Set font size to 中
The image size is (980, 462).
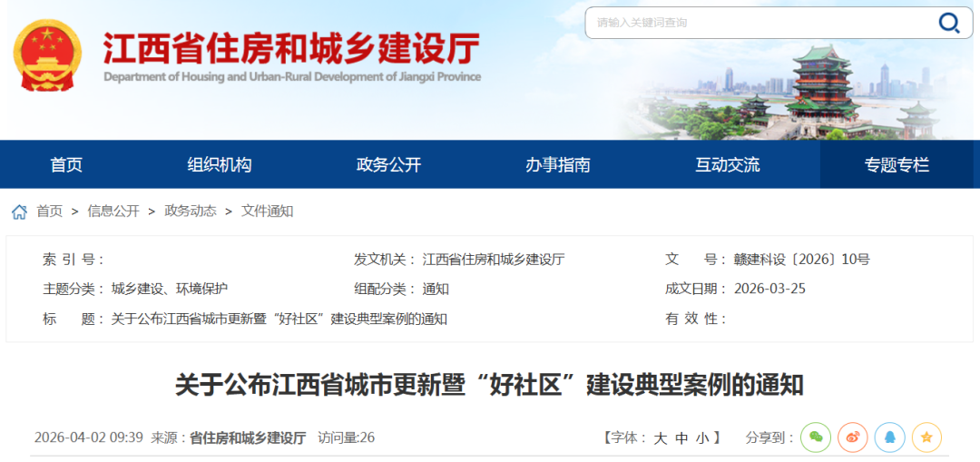coord(681,438)
